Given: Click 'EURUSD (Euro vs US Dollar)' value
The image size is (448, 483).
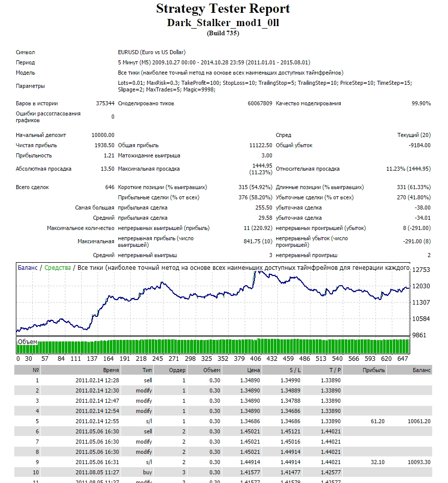Looking at the screenshot, I should [152, 52].
